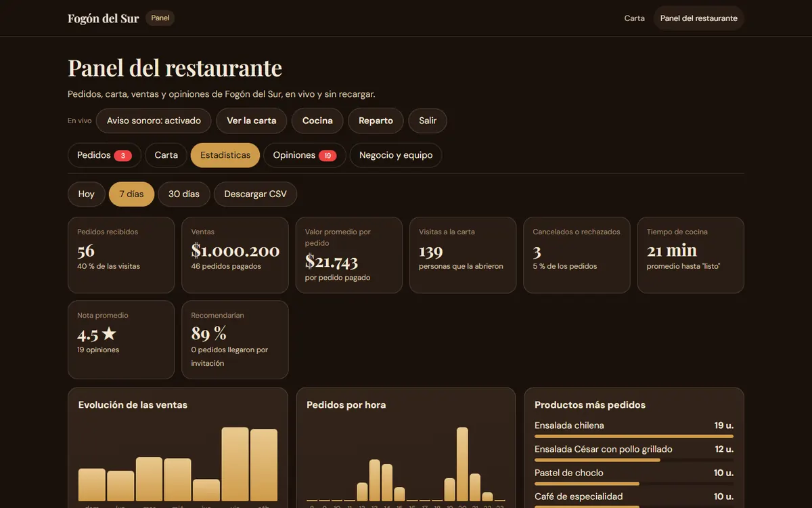Click the Ver la carta button
This screenshot has height=508, width=812.
[x=252, y=121]
